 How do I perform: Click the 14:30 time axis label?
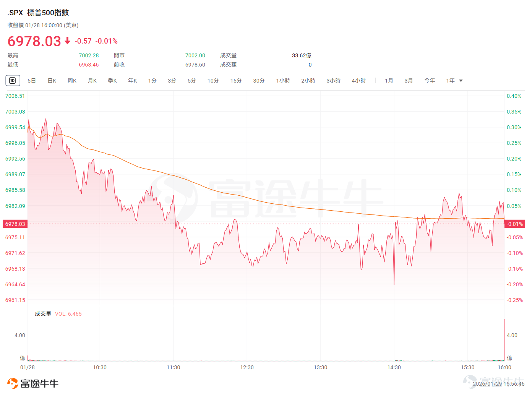coord(394,367)
